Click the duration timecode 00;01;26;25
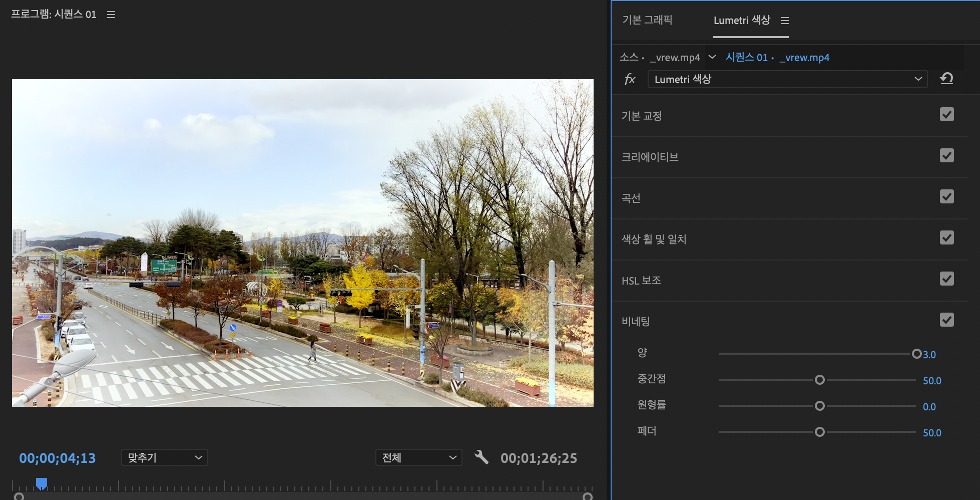Screen dimensions: 980x500 tap(539, 458)
